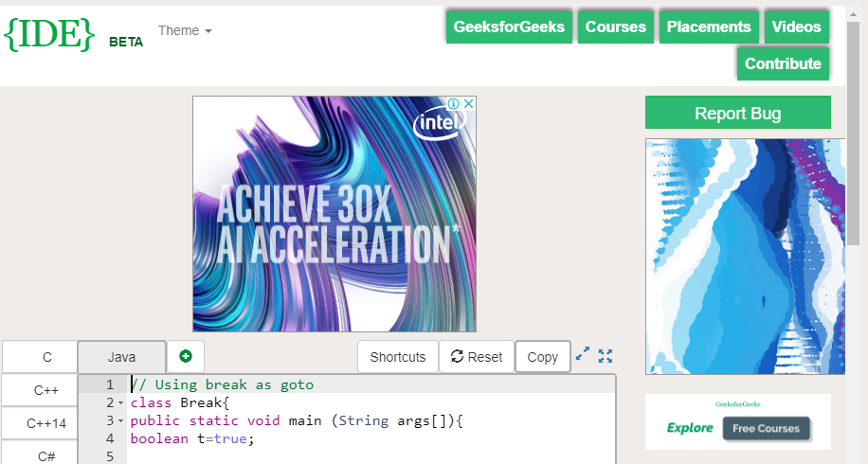
Task: Collapse code fold on line 2
Action: click(x=120, y=403)
